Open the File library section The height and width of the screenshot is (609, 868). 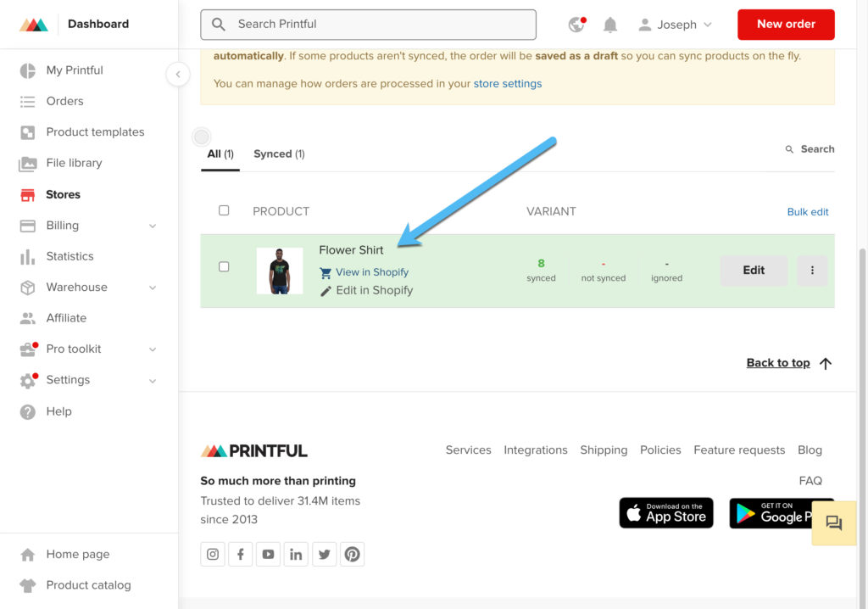74,163
